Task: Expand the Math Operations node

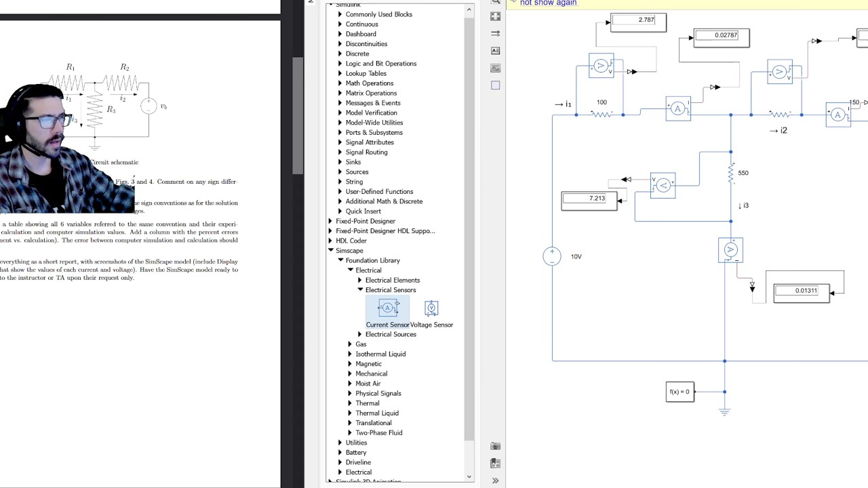Action: 340,83
